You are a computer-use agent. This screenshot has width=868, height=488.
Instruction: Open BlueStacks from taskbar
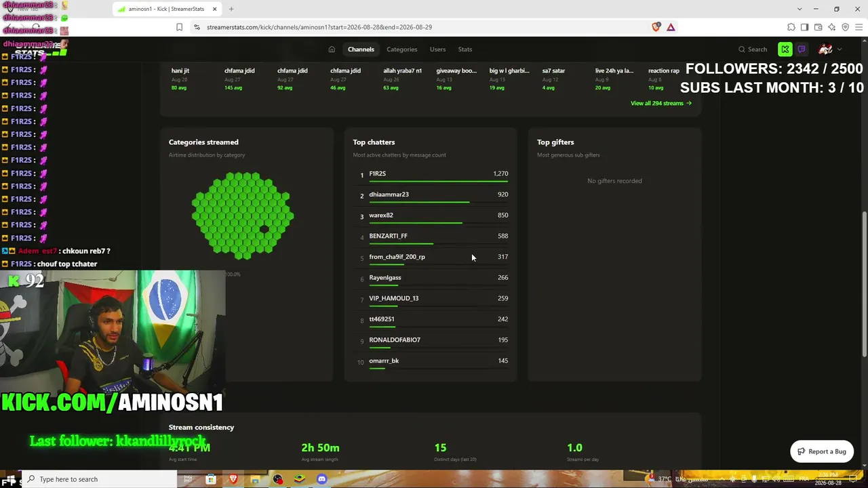[299, 479]
